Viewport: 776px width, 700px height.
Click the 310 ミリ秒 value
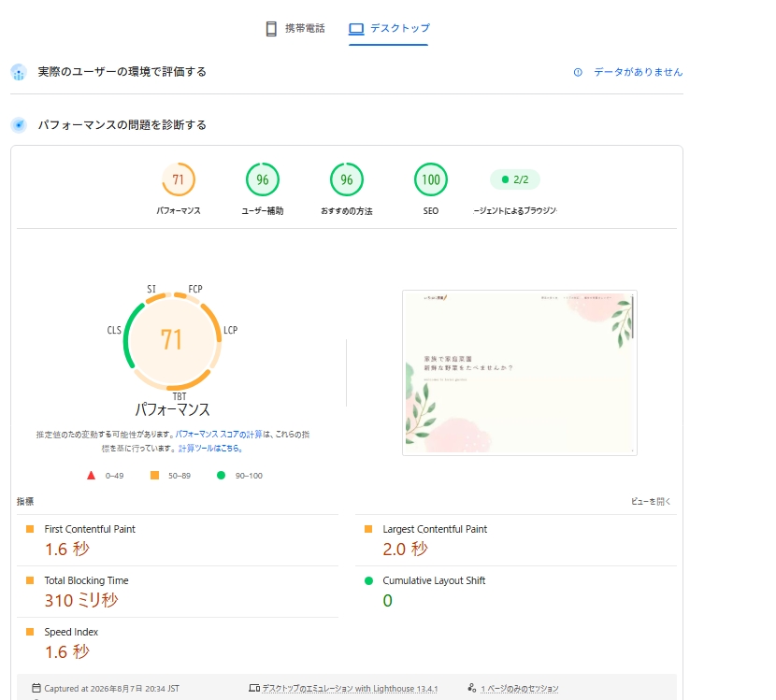pyautogui.click(x=81, y=601)
